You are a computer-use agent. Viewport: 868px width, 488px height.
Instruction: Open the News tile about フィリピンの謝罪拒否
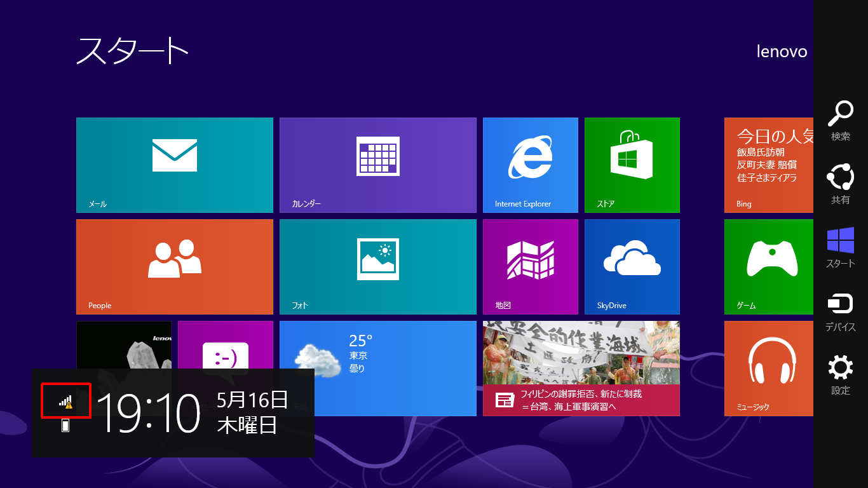pyautogui.click(x=581, y=369)
